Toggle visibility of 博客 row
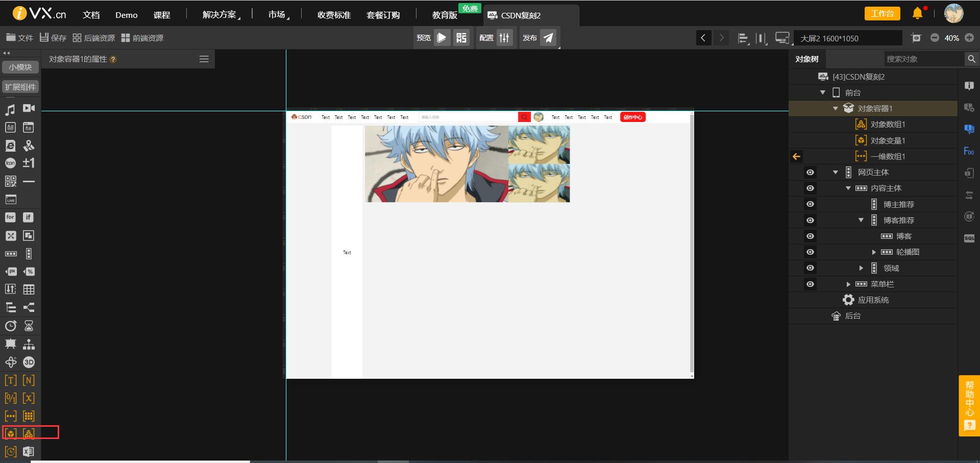 click(x=810, y=236)
